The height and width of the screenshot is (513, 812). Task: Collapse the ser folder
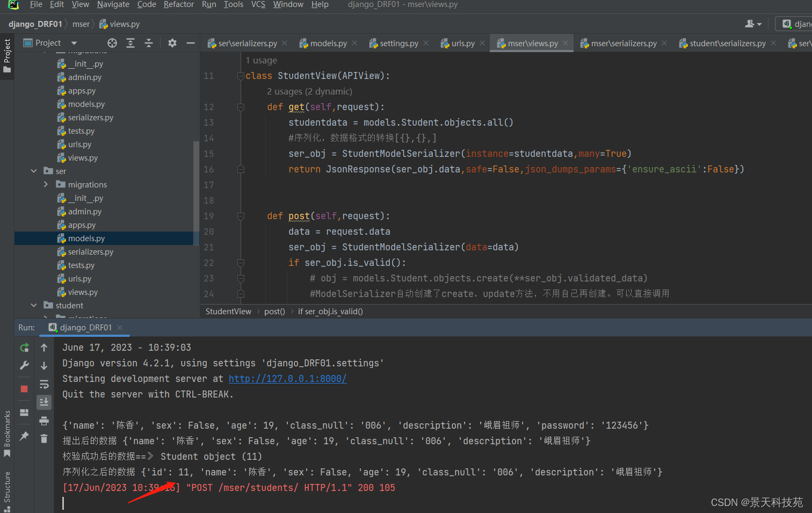[34, 171]
